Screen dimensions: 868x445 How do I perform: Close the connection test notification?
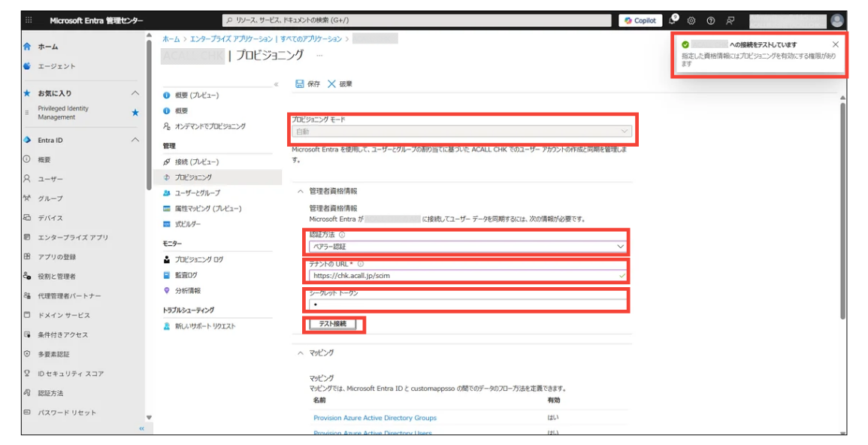tap(836, 44)
